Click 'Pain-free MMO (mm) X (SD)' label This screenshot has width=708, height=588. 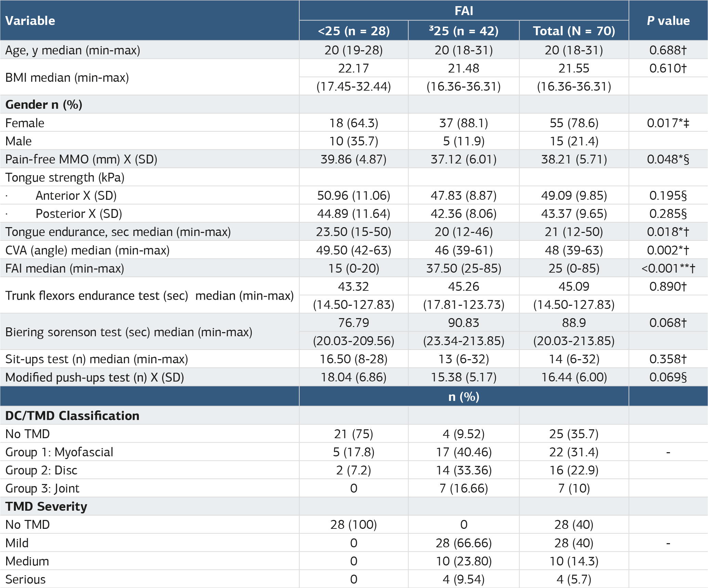tap(81, 159)
